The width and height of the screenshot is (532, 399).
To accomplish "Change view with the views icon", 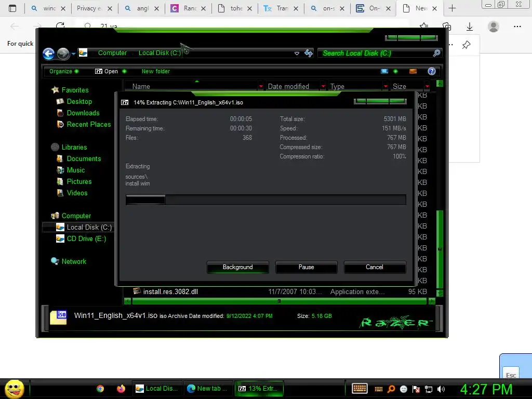I will point(384,71).
